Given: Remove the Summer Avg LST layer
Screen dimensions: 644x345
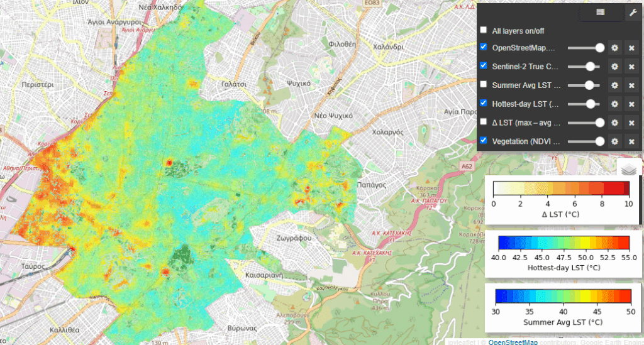Looking at the screenshot, I should pos(631,85).
